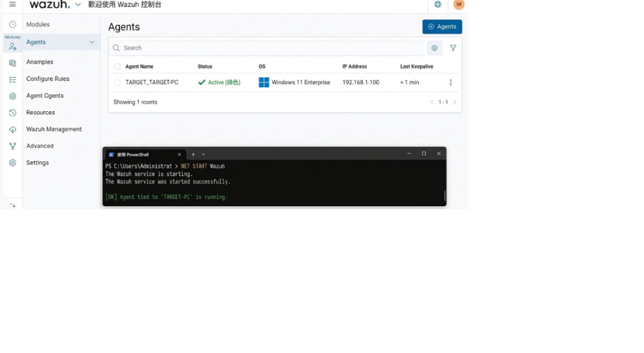Click the Windows logo in OS column
Viewport: 644px width, 353px height.
[x=264, y=82]
